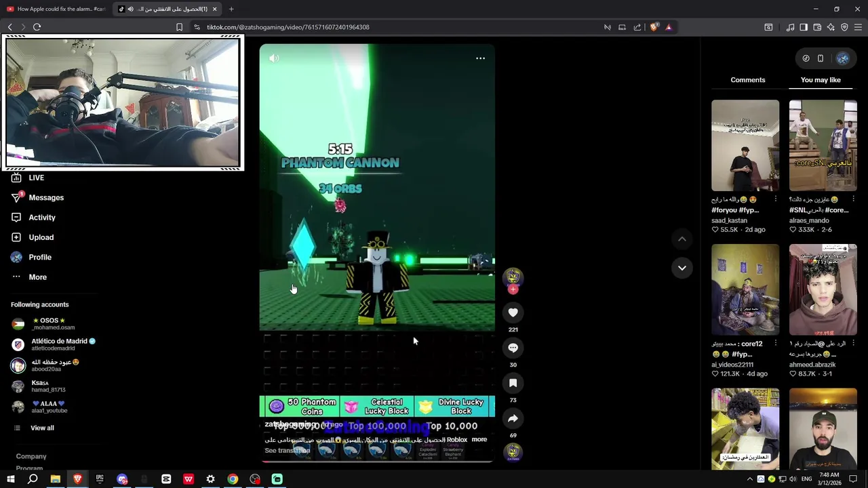Follow the creator via red plus badge

pos(513,289)
